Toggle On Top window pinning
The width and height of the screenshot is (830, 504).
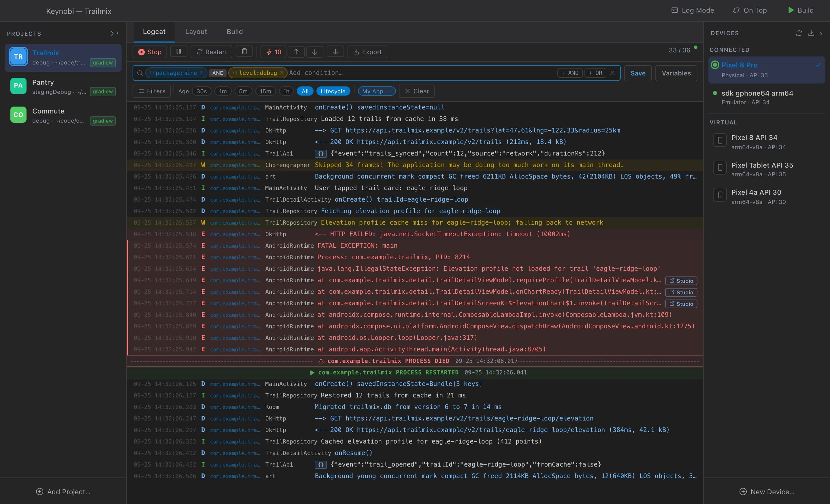click(x=750, y=10)
